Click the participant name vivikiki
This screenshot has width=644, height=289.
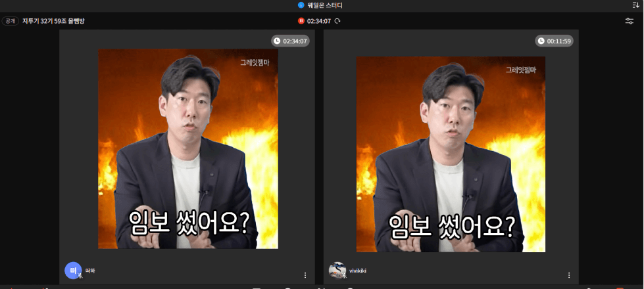point(358,271)
